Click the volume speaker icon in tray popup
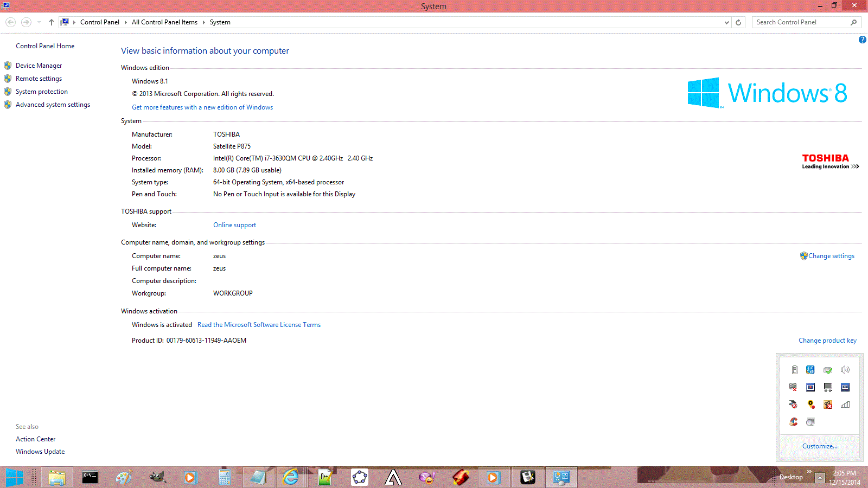This screenshot has width=868, height=488. pos(845,370)
